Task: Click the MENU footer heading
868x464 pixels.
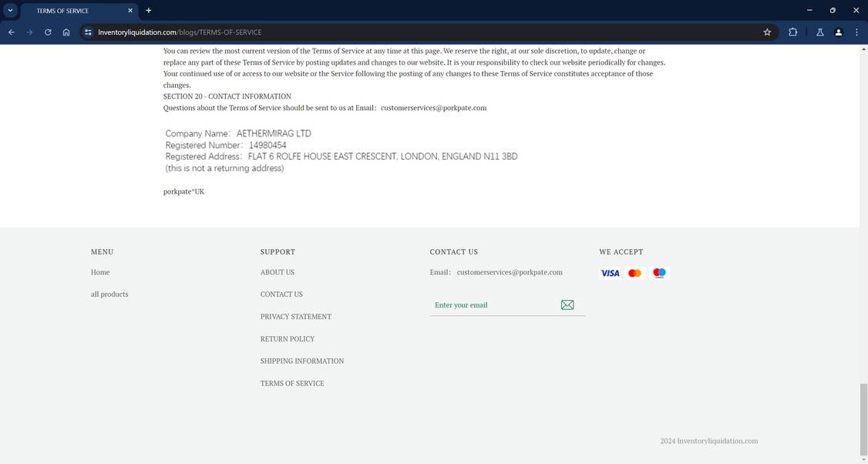Action: [x=102, y=251]
